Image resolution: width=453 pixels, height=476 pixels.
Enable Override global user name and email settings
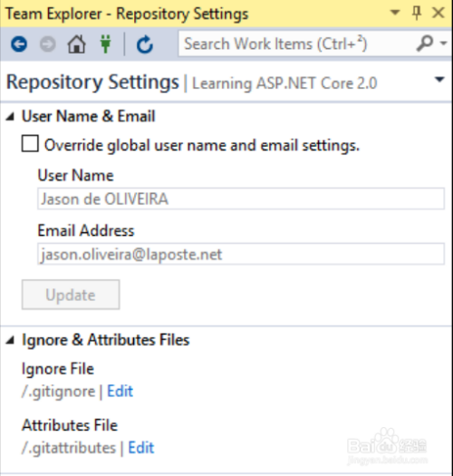pos(30,143)
